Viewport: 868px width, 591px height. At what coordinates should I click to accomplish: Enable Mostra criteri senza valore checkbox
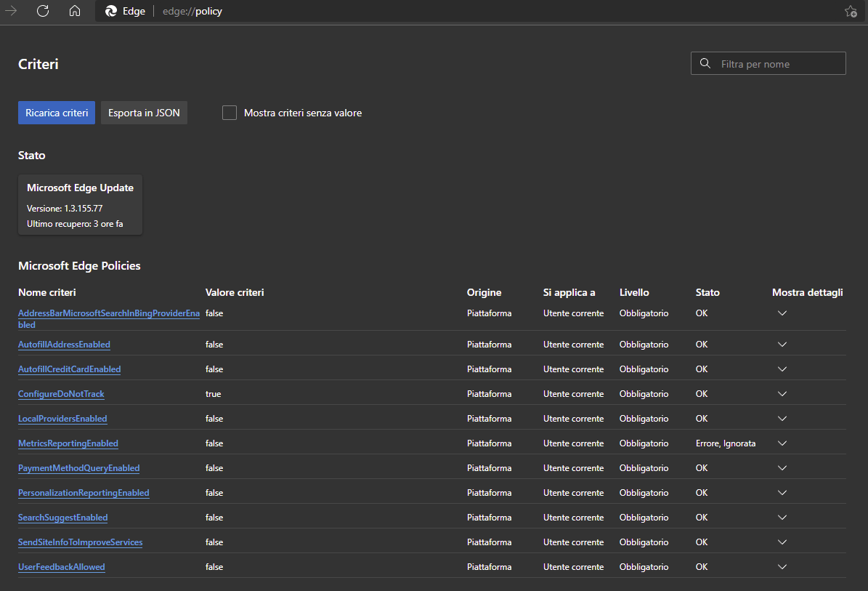pyautogui.click(x=230, y=113)
